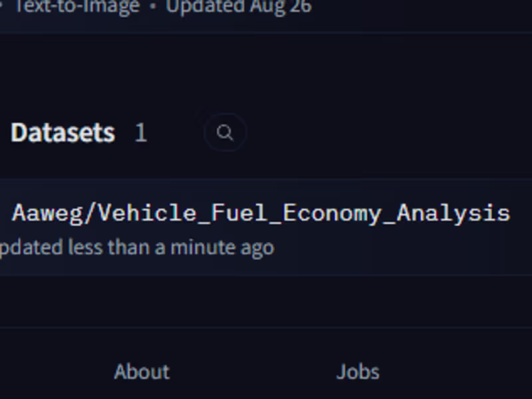Select the Vehicle Fuel Economy dataset card
532x399 pixels.
click(x=266, y=227)
